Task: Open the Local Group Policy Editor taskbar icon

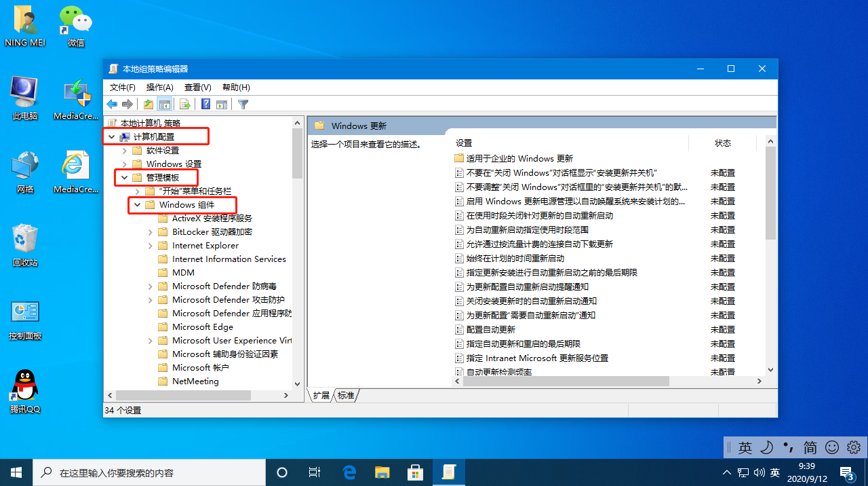Action: point(449,472)
